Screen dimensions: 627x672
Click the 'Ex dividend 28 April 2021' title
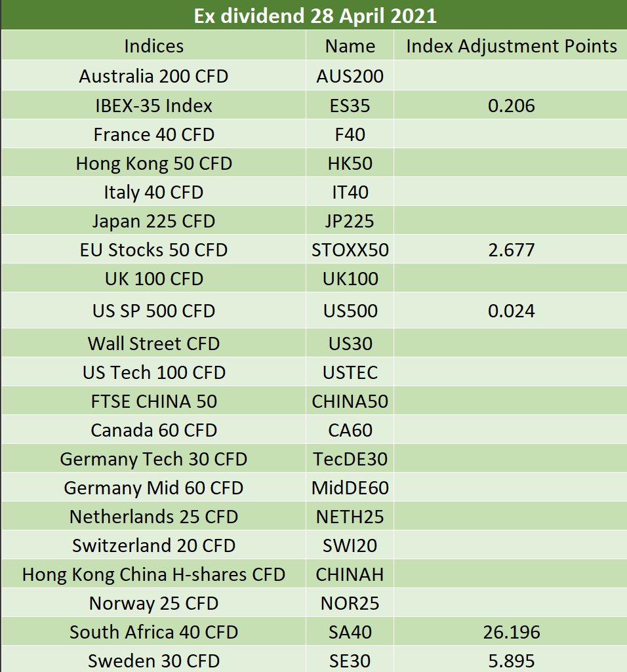click(x=315, y=16)
